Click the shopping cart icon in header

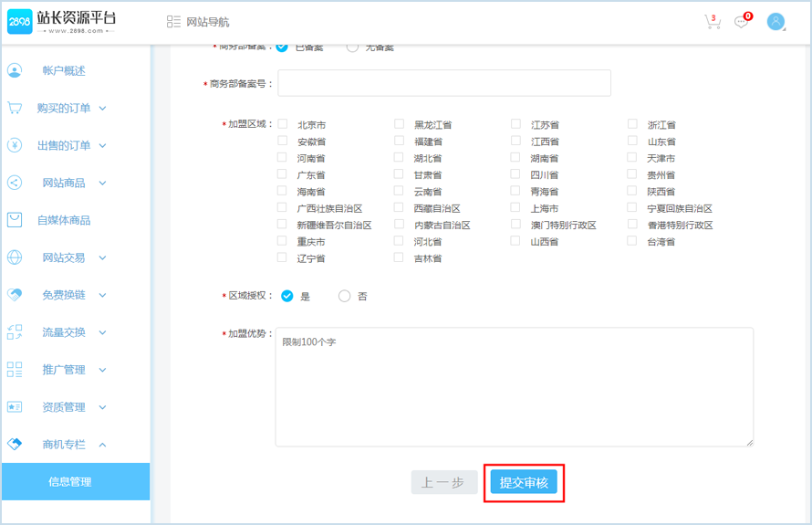(x=712, y=22)
